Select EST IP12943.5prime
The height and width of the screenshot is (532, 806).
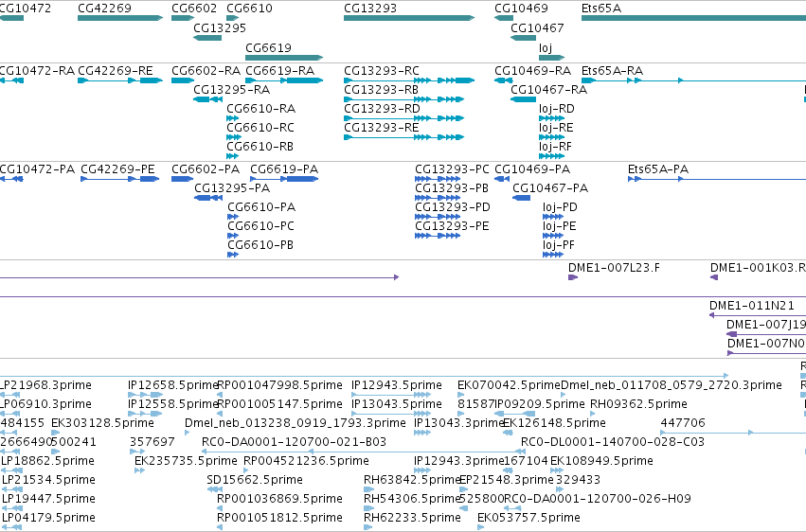pyautogui.click(x=396, y=385)
